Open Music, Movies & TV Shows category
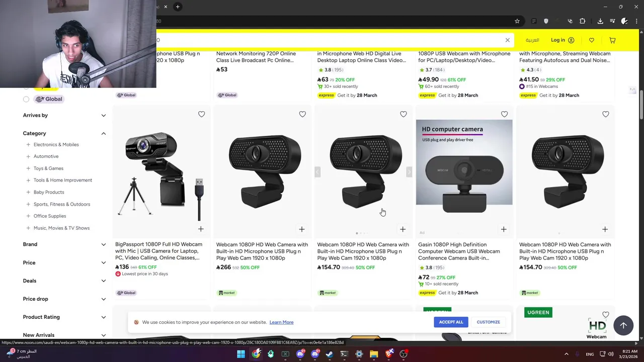The height and width of the screenshot is (362, 644). tap(61, 228)
